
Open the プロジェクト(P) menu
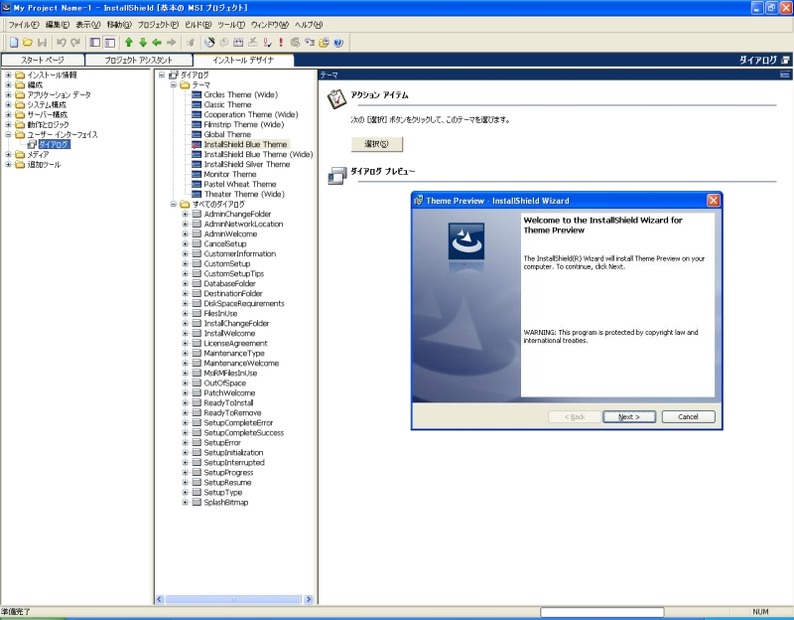click(x=158, y=25)
